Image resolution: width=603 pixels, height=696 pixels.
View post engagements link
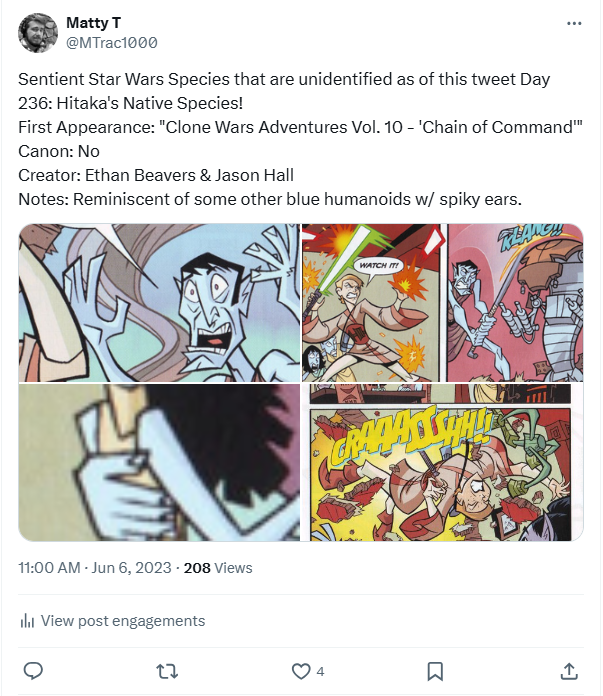[x=123, y=621]
